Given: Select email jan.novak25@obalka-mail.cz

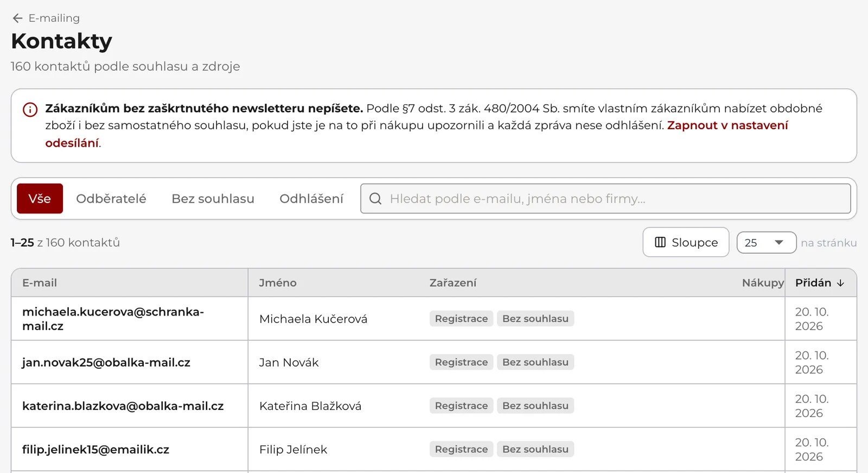Looking at the screenshot, I should pos(106,362).
